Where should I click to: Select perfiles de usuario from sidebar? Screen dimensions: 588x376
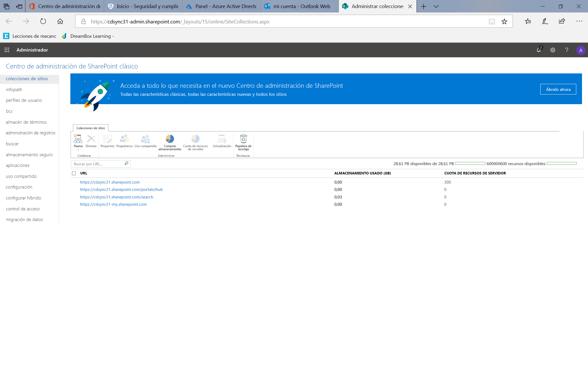tap(23, 100)
